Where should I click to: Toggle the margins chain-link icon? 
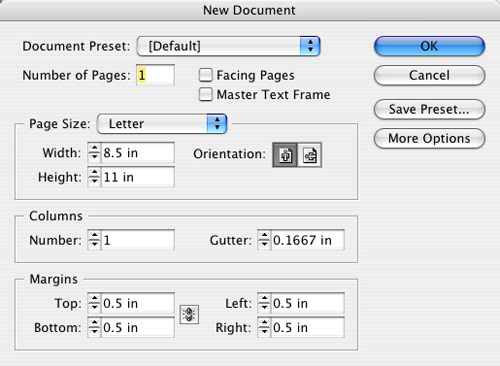click(x=189, y=314)
